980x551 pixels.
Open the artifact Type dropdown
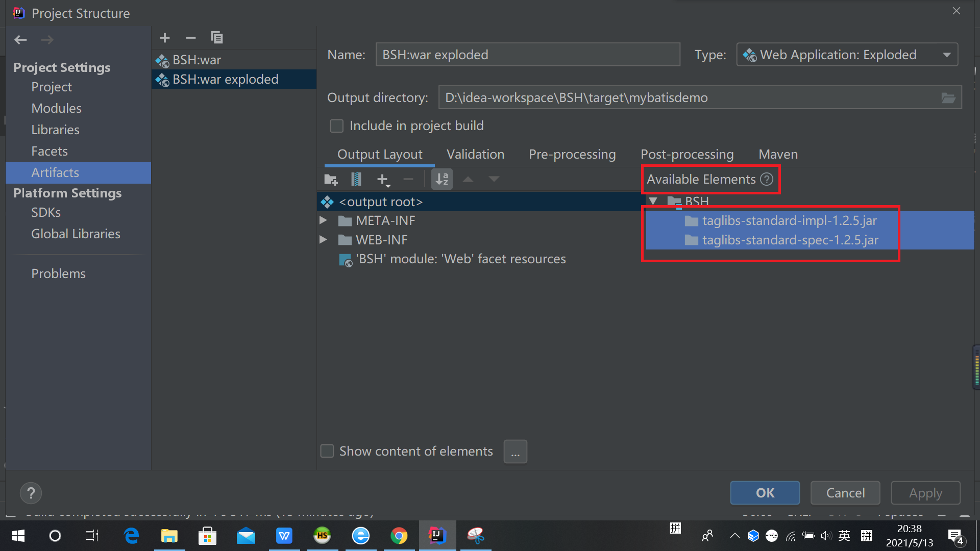pos(947,55)
